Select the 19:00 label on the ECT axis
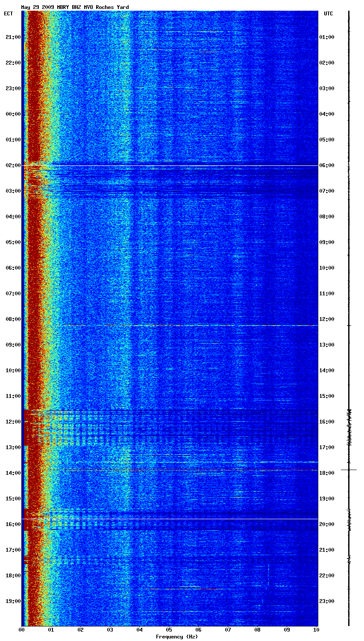Viewport: 364px width, 641px height. pyautogui.click(x=12, y=601)
